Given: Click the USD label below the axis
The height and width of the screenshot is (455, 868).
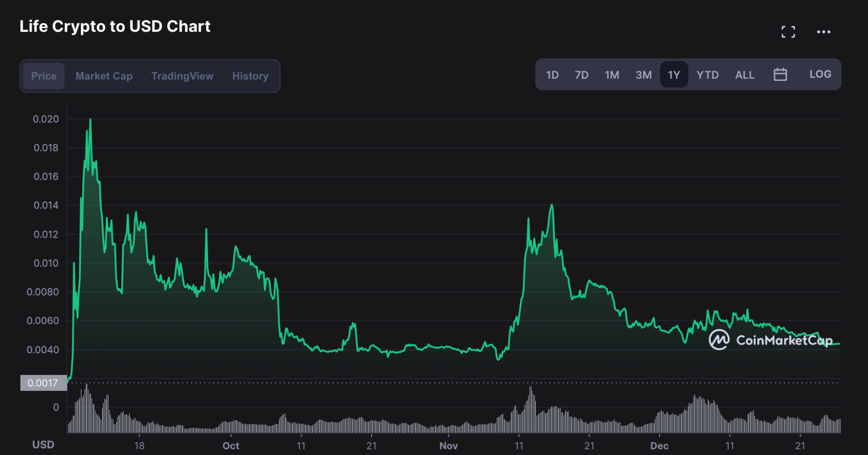Looking at the screenshot, I should pos(43,444).
